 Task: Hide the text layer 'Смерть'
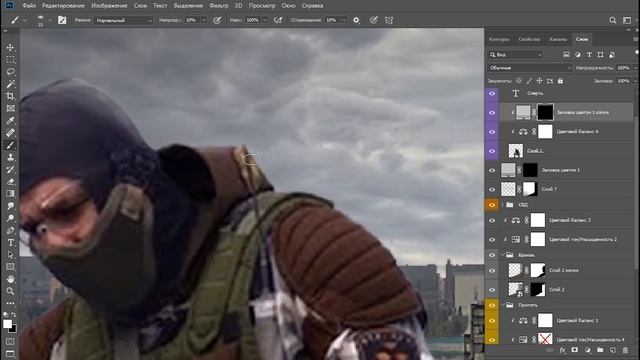coord(492,93)
